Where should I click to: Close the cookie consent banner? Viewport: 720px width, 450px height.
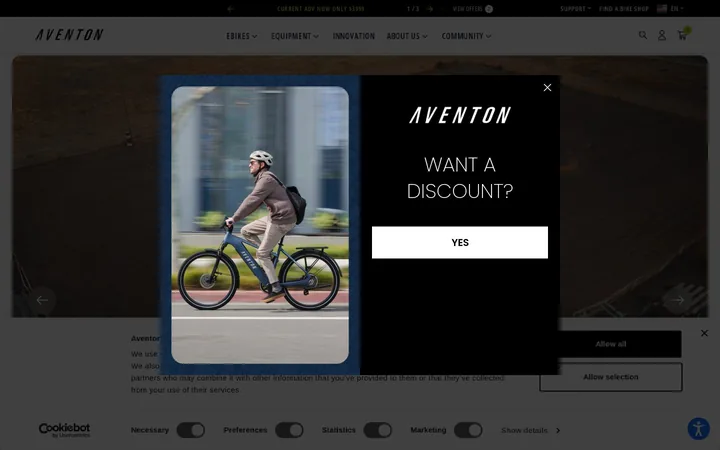[x=704, y=333]
